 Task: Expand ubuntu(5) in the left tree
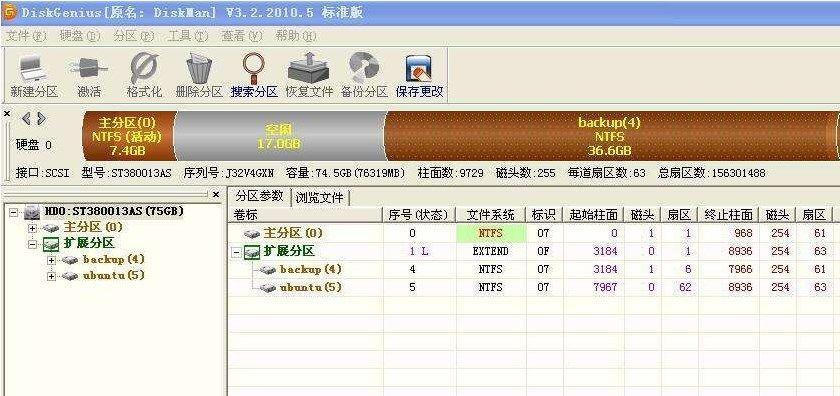tap(51, 277)
